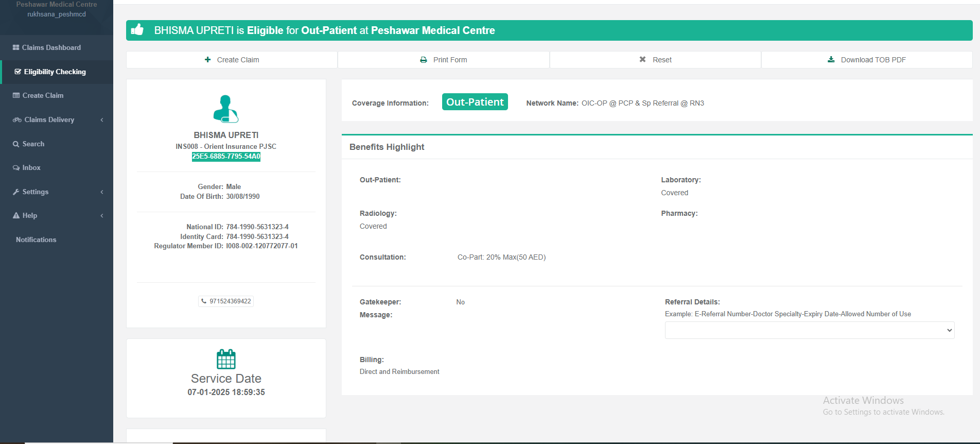Click the printer icon for Print Form
This screenshot has height=444, width=980.
(424, 60)
